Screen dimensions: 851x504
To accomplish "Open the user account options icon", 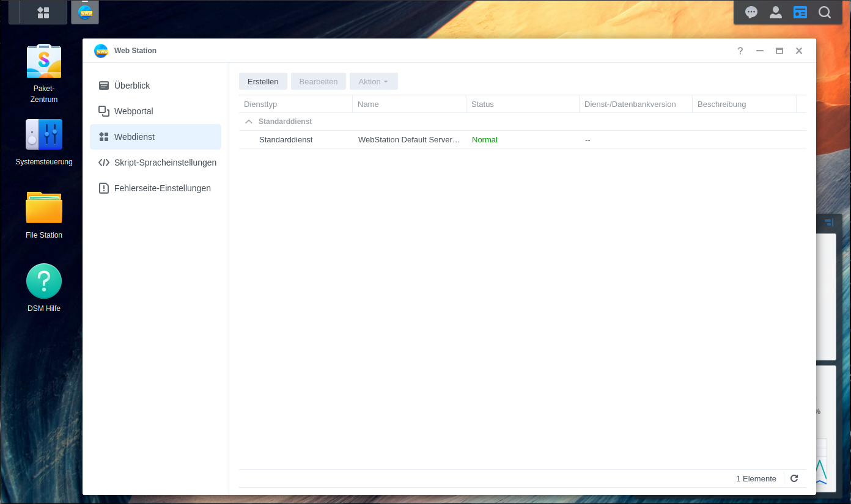I will [776, 12].
